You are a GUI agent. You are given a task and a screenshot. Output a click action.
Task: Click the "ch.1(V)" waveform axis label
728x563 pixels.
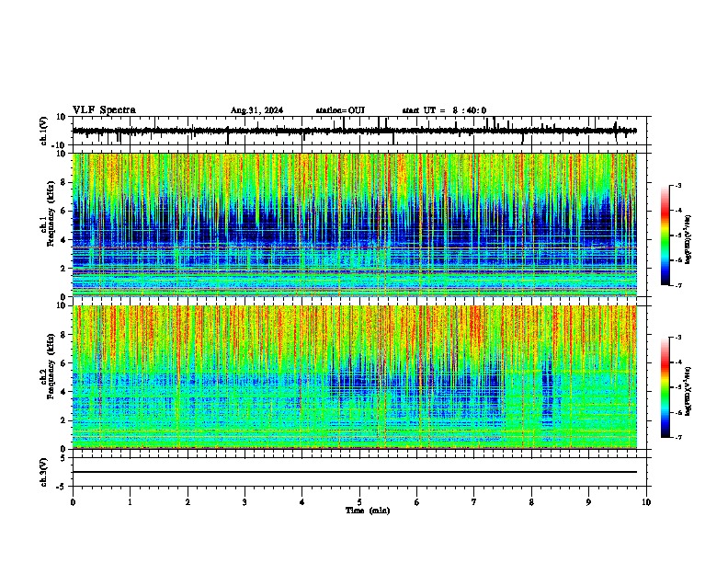[44, 131]
